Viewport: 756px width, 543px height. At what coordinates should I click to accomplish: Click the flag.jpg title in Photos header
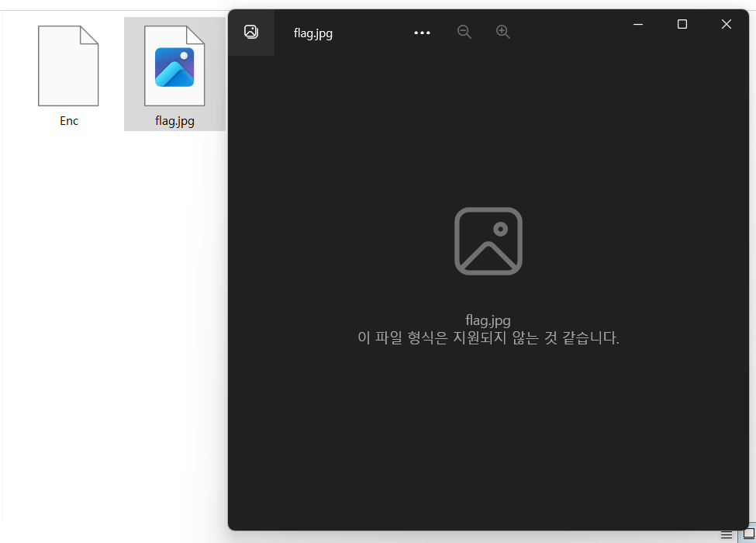pos(313,33)
